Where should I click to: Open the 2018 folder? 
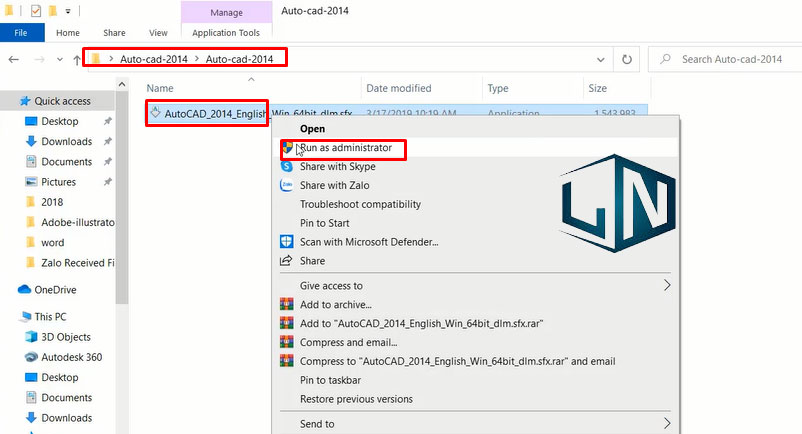[52, 202]
